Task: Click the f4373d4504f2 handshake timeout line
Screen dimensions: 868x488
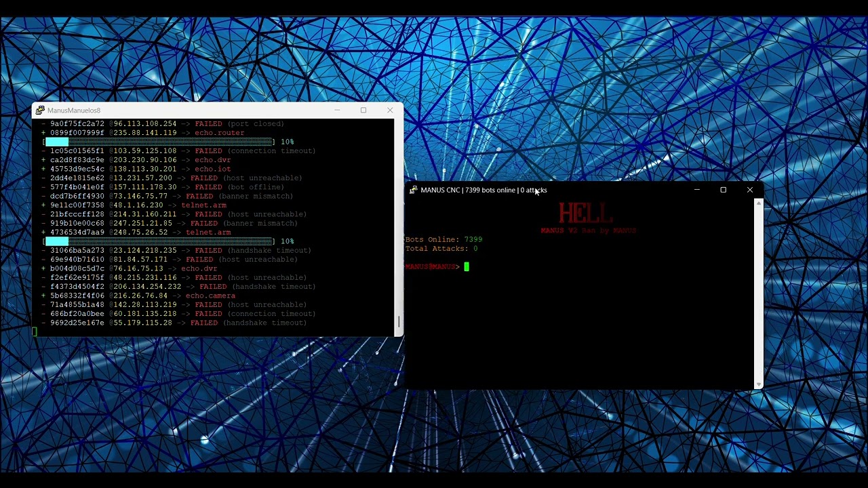Action: pos(179,287)
